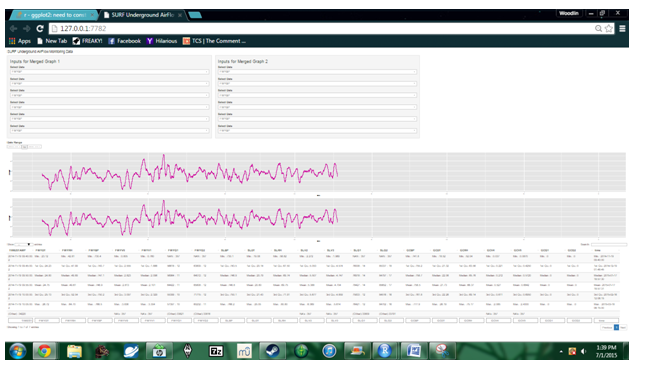645x381 pixels.
Task: Expand first Select Data dropdown for Merged Graph 2
Action: [x=317, y=72]
